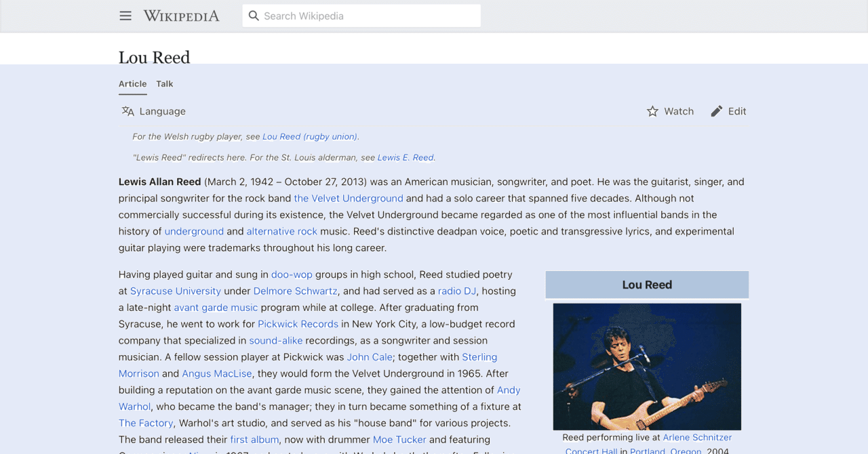Open Lou Reed (rugby union) link
Viewport: 868px width, 454px height.
pos(310,136)
